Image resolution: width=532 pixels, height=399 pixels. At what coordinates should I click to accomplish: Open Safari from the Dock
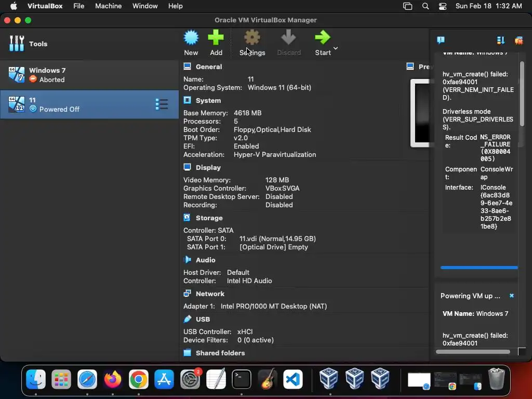pyautogui.click(x=87, y=379)
